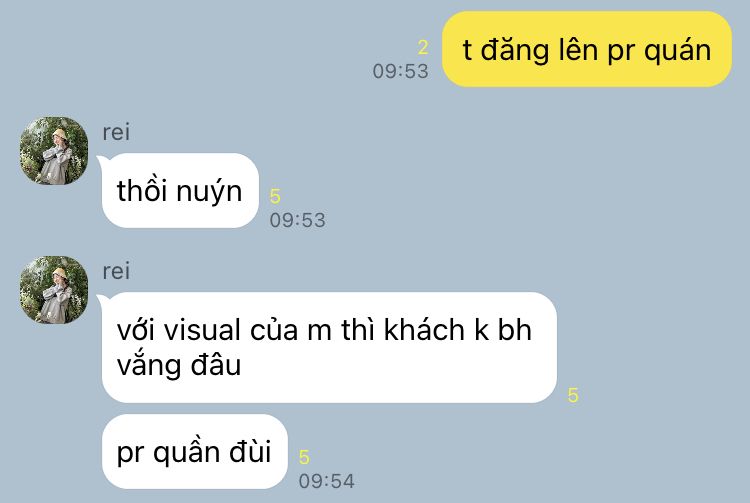Viewport: 750px width, 503px height.
Task: Click sender name rei above "thồi nuýn"
Action: [x=116, y=132]
